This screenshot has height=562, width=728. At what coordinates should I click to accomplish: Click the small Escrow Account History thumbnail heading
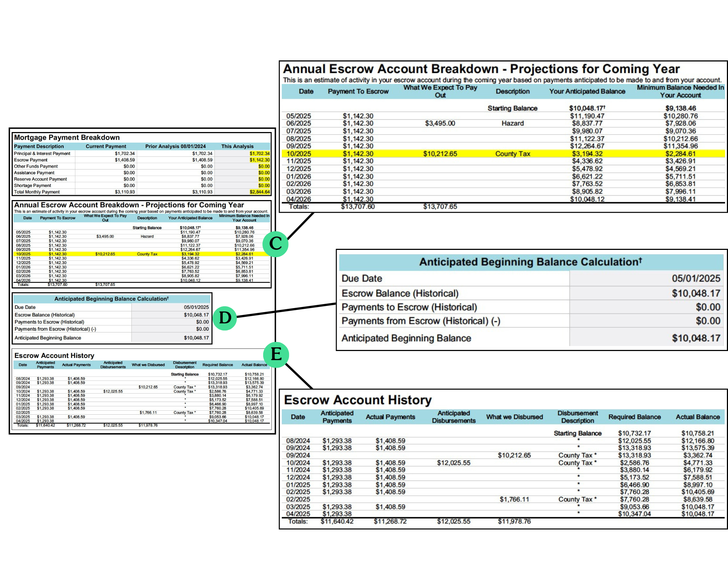(54, 356)
